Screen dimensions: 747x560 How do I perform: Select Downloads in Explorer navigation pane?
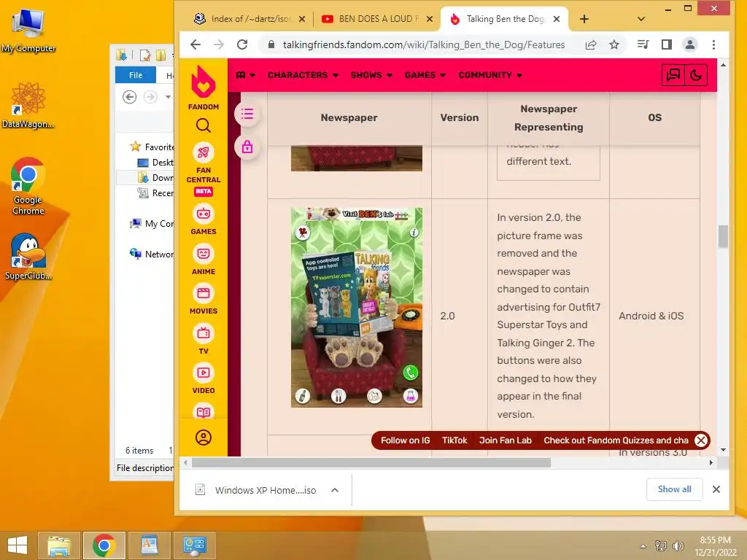click(x=155, y=178)
